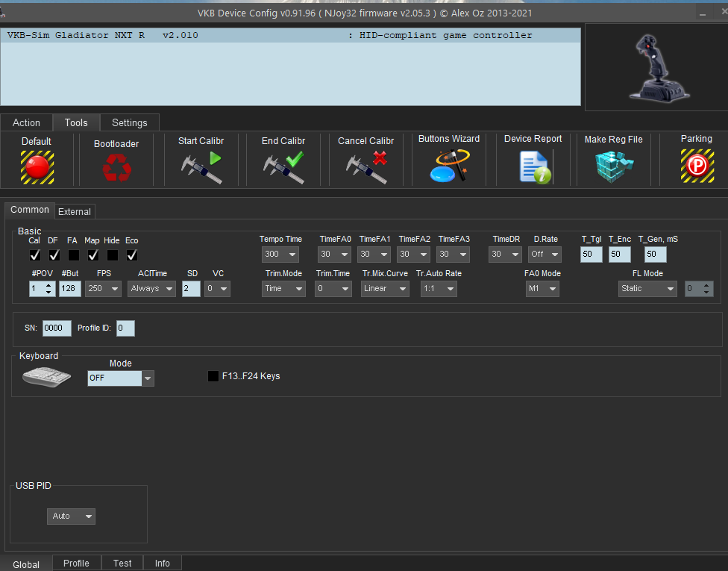Minimize the VKB Device Config window
Viewport: 728px width, 571px height.
[703, 14]
